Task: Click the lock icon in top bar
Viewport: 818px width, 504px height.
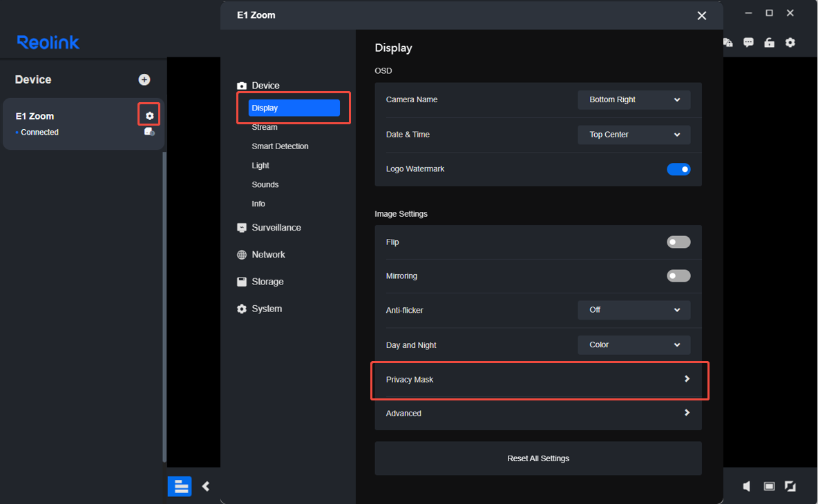Action: click(769, 42)
